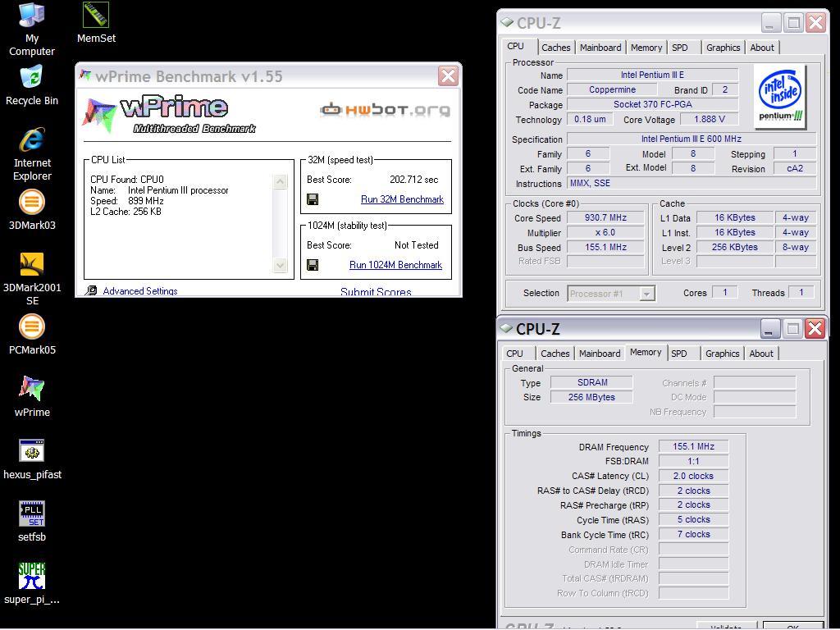840x630 pixels.
Task: Click the DRAM Frequency value field
Action: [x=693, y=446]
